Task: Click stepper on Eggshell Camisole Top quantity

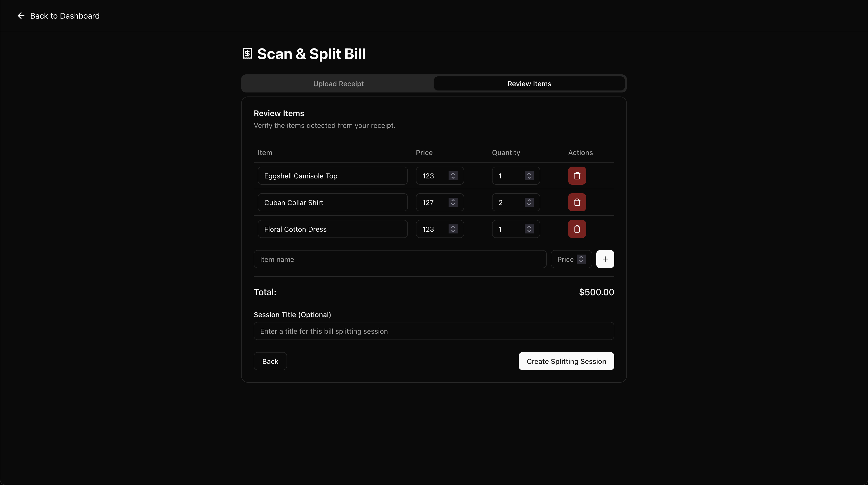Action: point(529,176)
